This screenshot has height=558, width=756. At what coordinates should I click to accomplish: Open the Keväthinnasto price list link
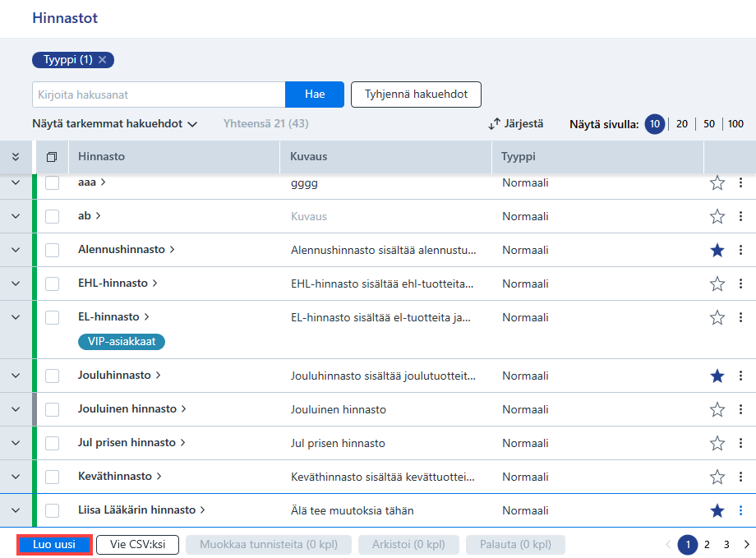point(120,476)
